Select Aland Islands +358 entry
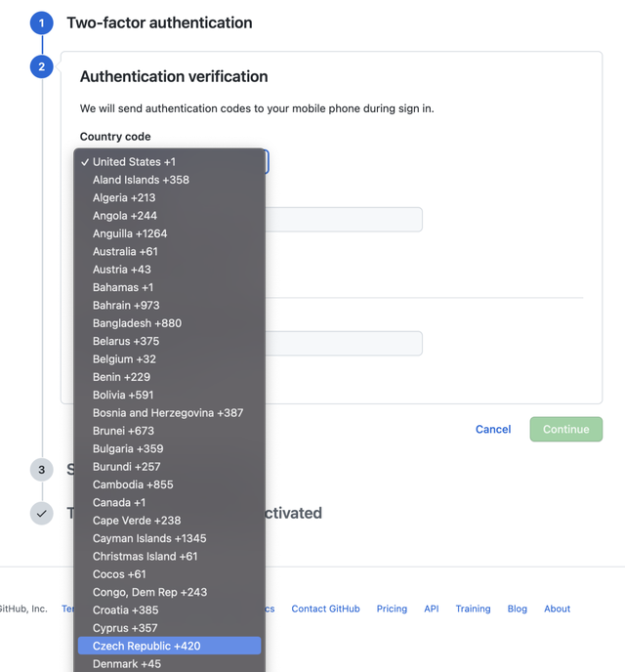The height and width of the screenshot is (672, 625). pyautogui.click(x=141, y=180)
